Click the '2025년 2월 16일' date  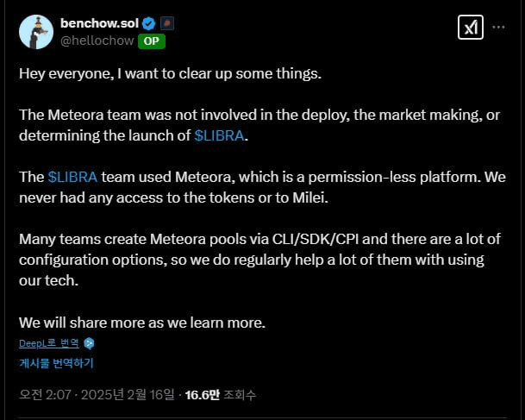click(128, 395)
